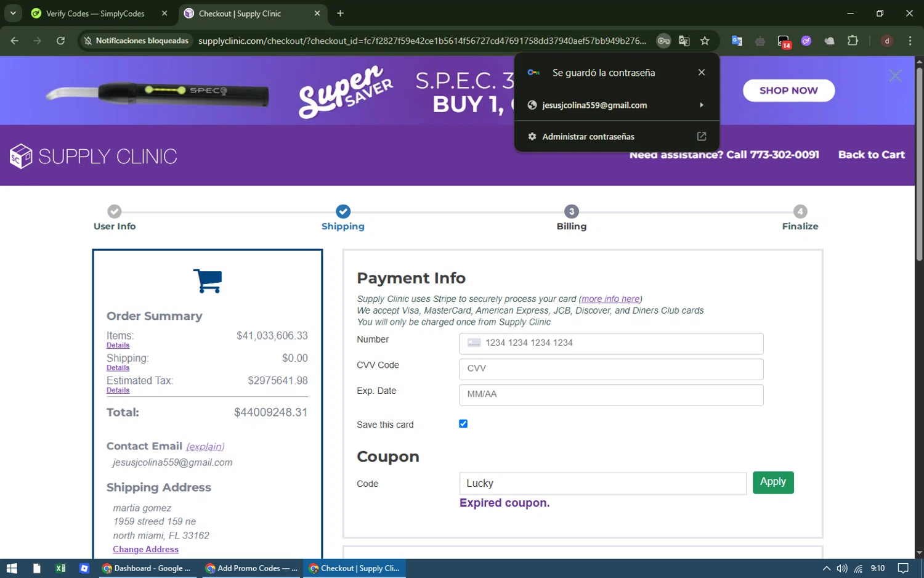
Task: Click SHOP NOW banner button
Action: pos(788,91)
